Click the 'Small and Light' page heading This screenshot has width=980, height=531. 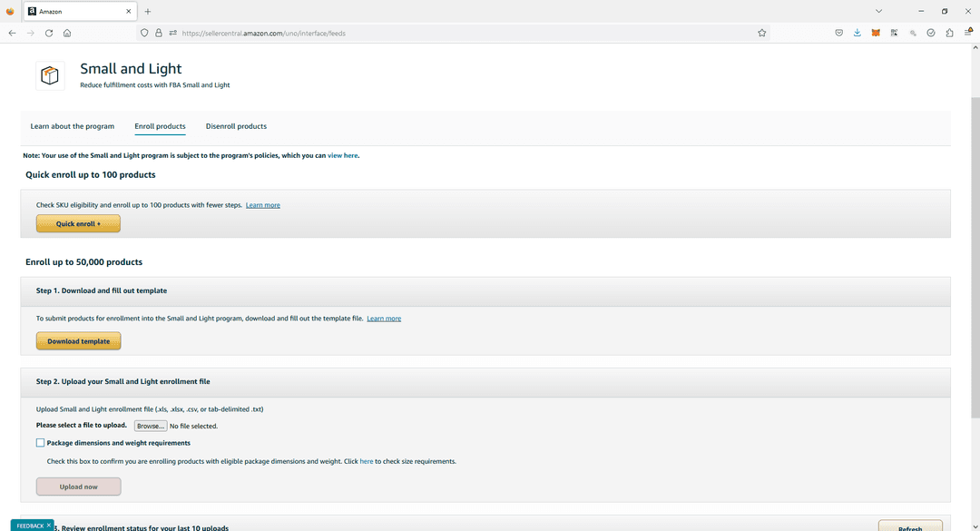[131, 69]
